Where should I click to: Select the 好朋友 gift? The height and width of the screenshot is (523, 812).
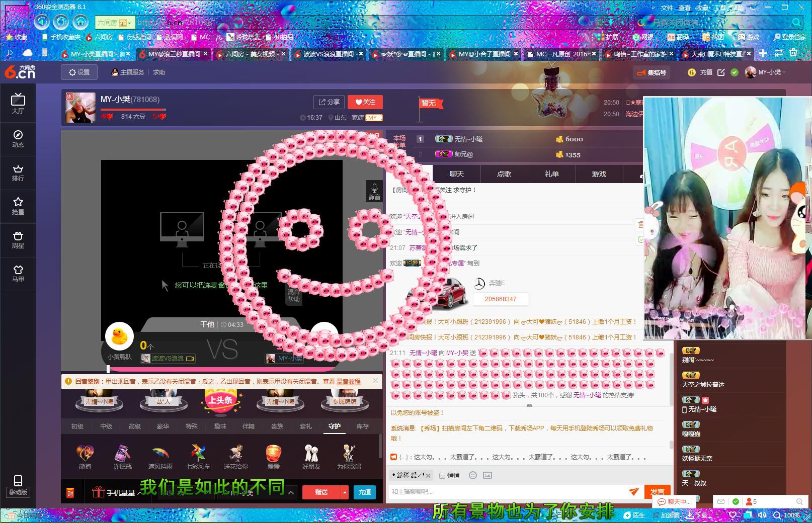pyautogui.click(x=311, y=457)
